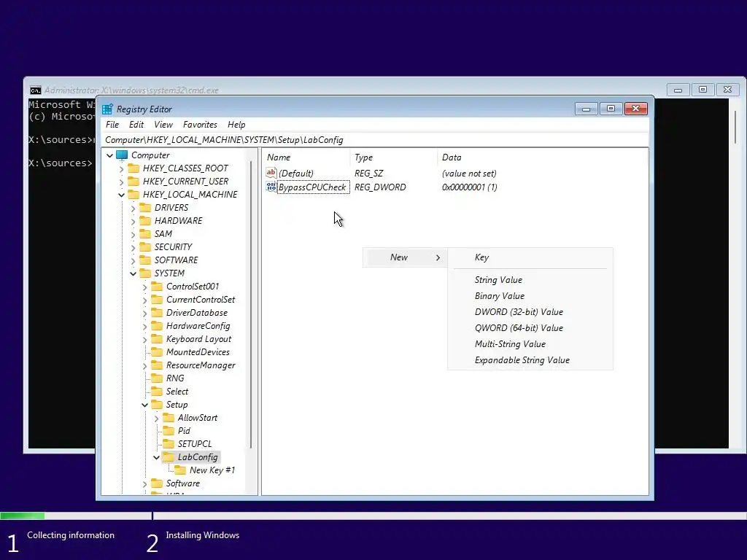Click the Type column header
Image resolution: width=747 pixels, height=560 pixels.
[x=393, y=157]
